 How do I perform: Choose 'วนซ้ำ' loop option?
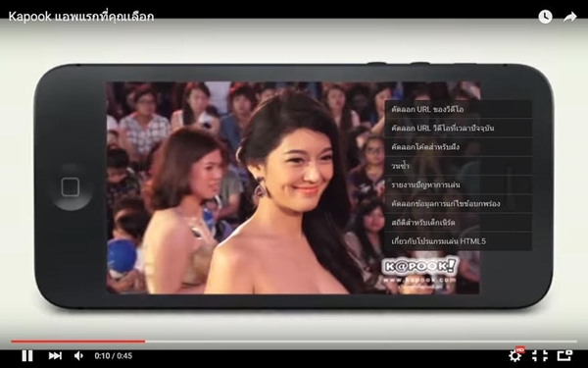pos(459,166)
